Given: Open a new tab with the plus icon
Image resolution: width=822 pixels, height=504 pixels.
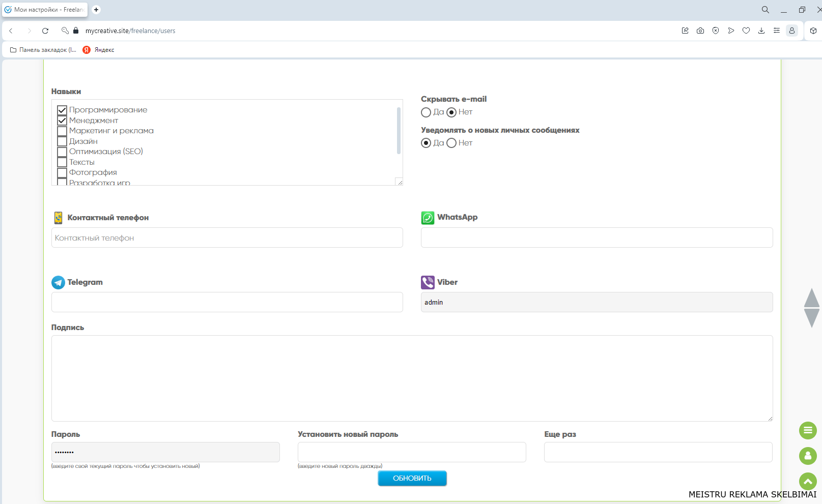Looking at the screenshot, I should (x=96, y=10).
